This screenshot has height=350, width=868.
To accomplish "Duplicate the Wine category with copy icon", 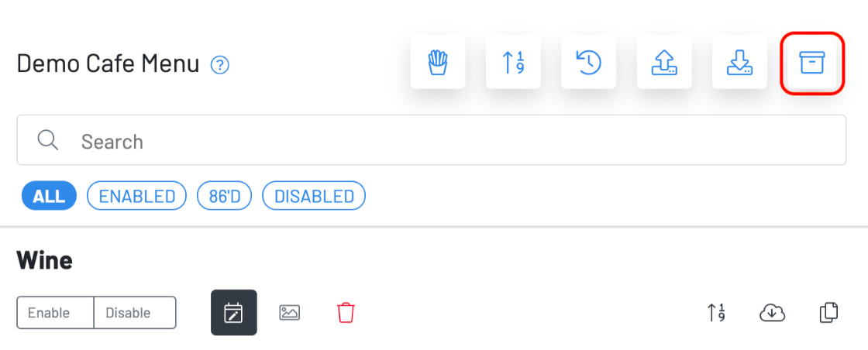I will 828,313.
